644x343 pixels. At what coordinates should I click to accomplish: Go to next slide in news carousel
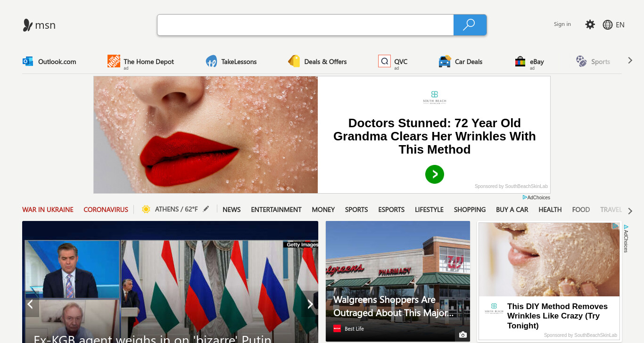pos(310,304)
